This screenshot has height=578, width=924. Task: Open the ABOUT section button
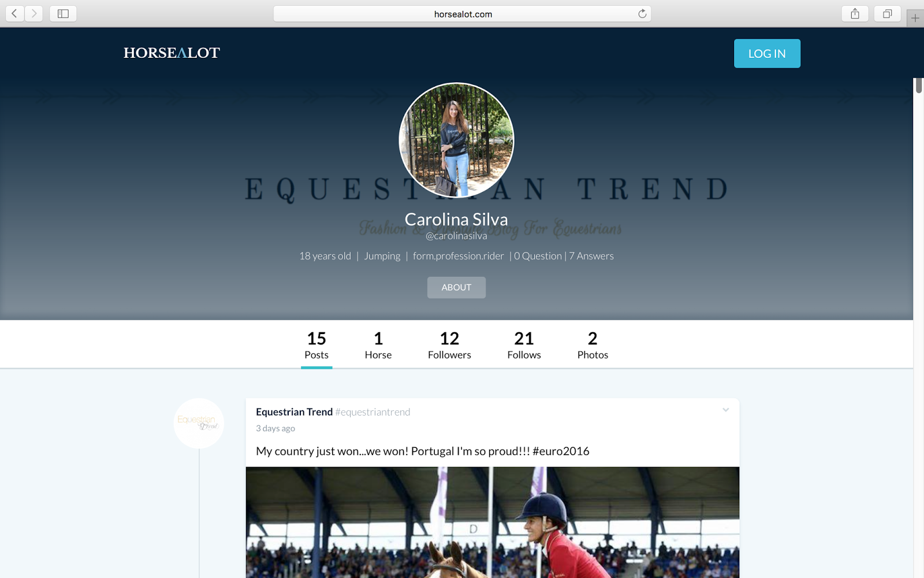coord(456,287)
